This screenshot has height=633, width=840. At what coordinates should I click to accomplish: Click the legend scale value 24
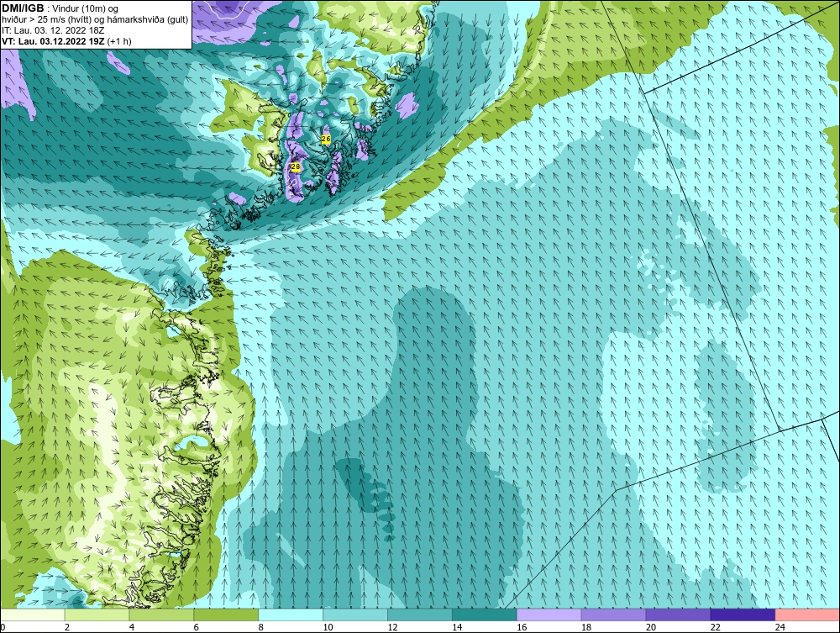(x=780, y=627)
